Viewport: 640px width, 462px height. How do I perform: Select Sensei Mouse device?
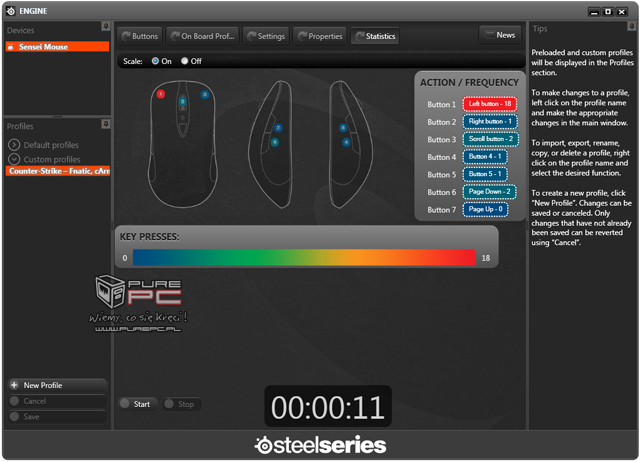(57, 47)
